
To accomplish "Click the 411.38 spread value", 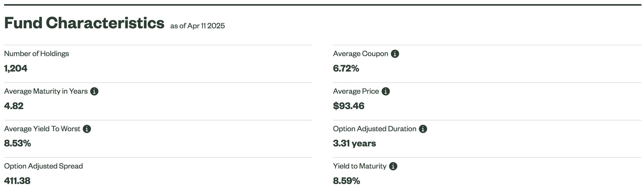I will [17, 181].
